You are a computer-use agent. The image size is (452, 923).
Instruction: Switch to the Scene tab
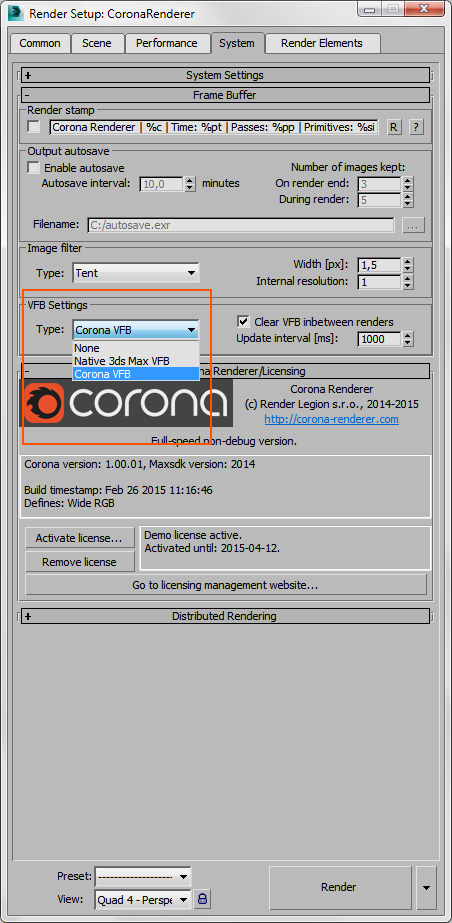[x=96, y=44]
